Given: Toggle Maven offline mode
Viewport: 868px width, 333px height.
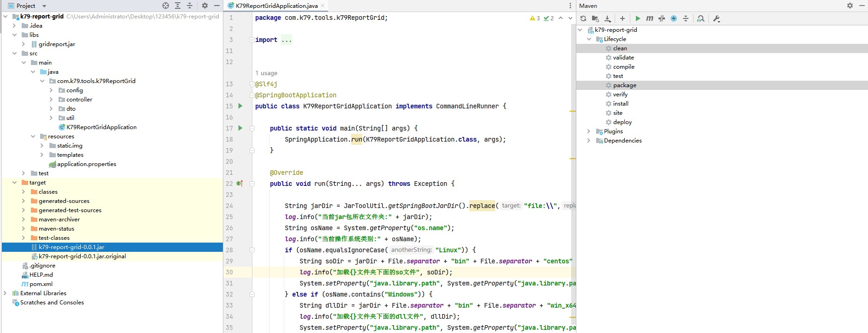Looking at the screenshot, I should point(662,18).
